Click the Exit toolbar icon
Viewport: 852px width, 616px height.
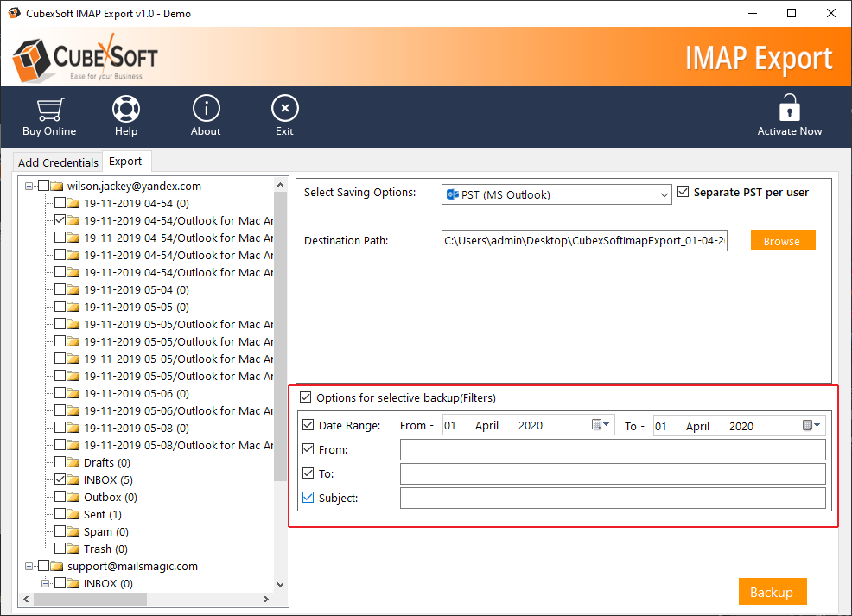(285, 109)
